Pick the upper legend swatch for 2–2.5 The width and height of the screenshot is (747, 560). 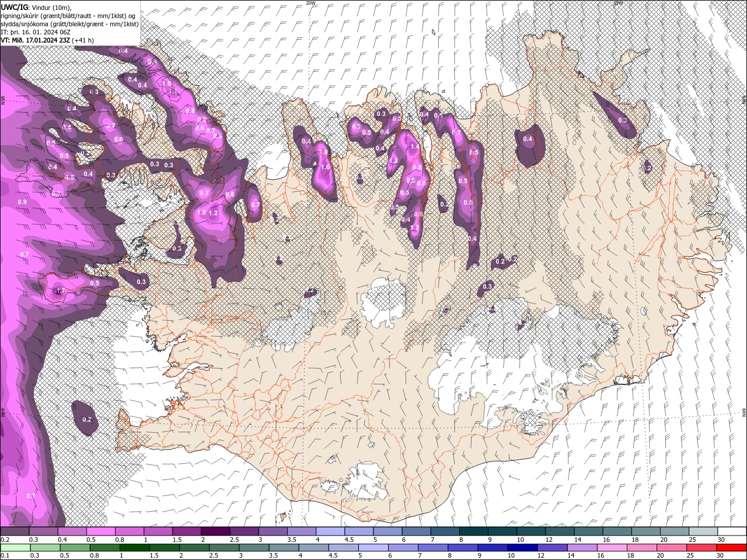(x=215, y=531)
